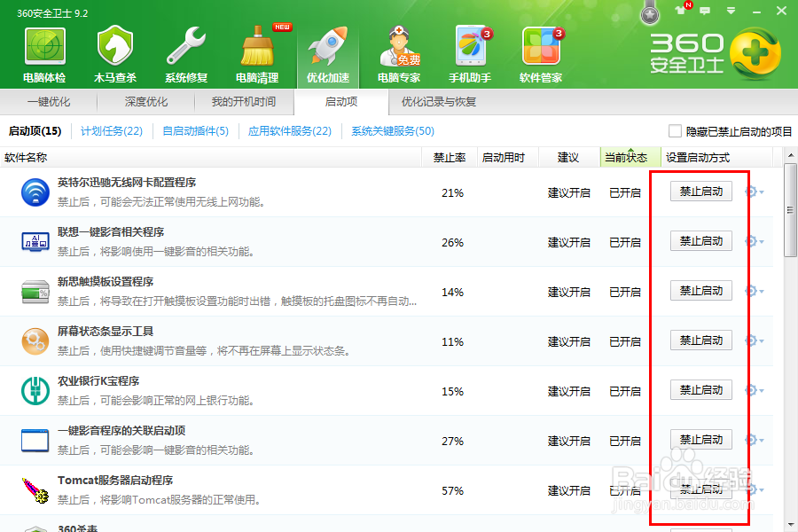
Task: Click the 联想一键影音 program icon
Action: tap(35, 242)
